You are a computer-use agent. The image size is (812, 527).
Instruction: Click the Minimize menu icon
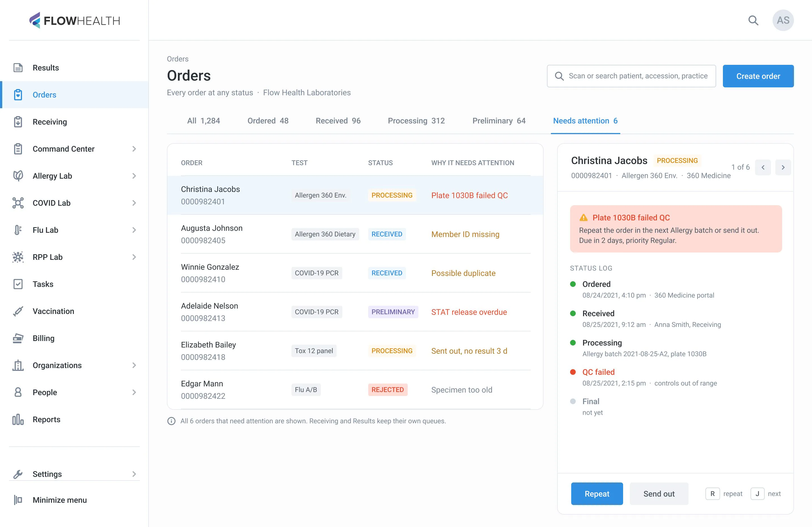point(18,500)
